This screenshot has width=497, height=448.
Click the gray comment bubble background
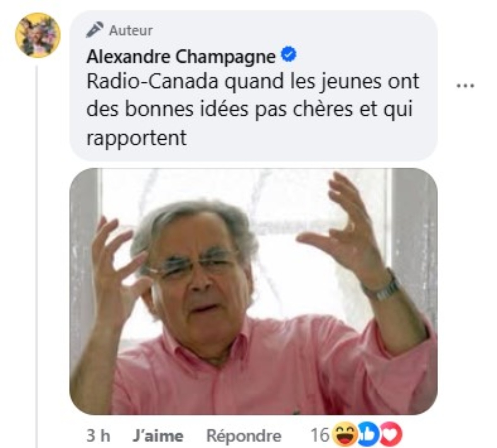pyautogui.click(x=253, y=86)
